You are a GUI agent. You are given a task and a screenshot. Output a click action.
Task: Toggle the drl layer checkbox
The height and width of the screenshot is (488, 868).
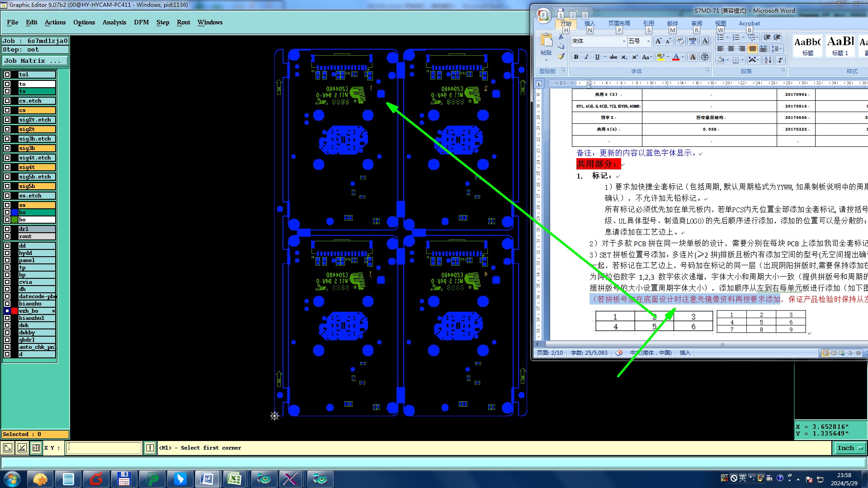click(7, 229)
